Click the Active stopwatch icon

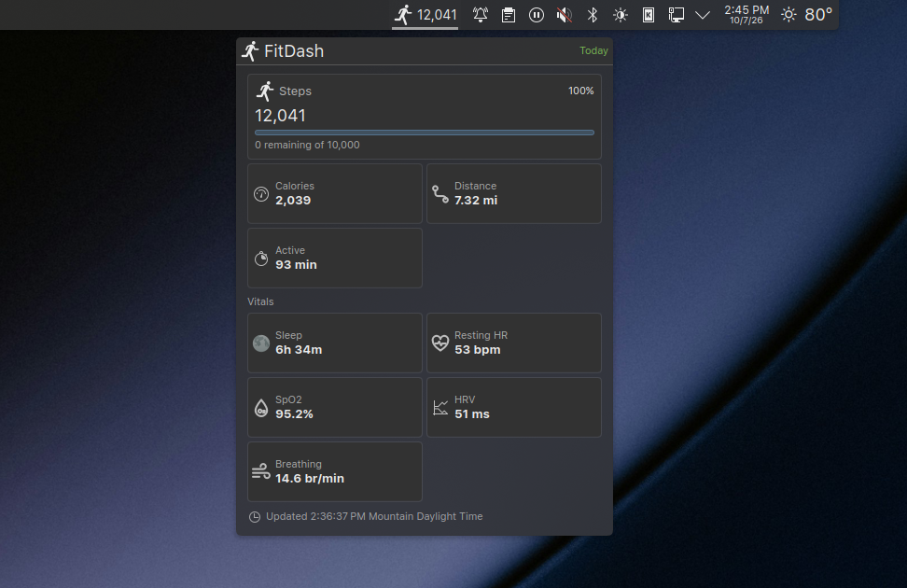click(x=261, y=259)
